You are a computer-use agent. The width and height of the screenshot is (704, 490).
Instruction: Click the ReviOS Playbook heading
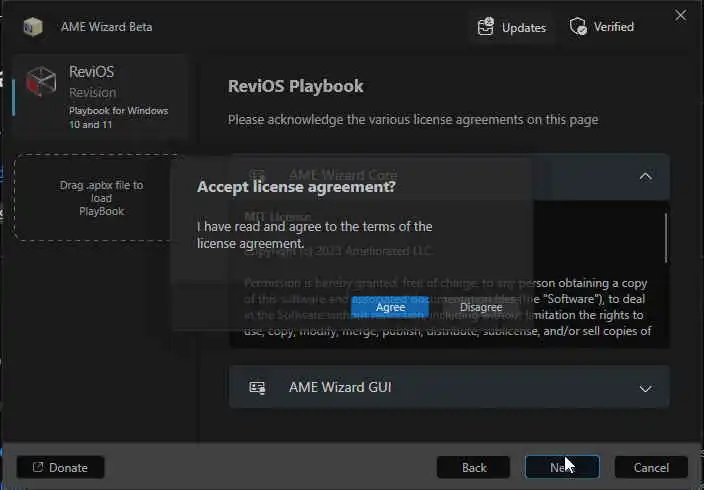coord(295,86)
